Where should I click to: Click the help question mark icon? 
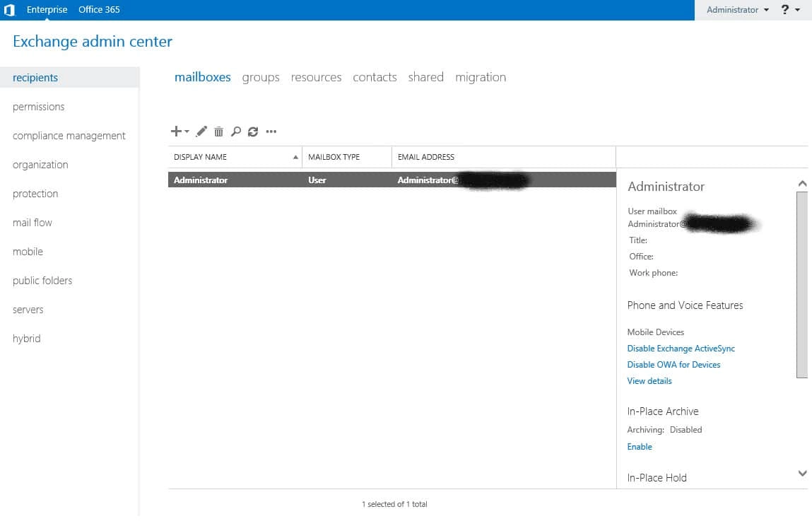tap(785, 9)
